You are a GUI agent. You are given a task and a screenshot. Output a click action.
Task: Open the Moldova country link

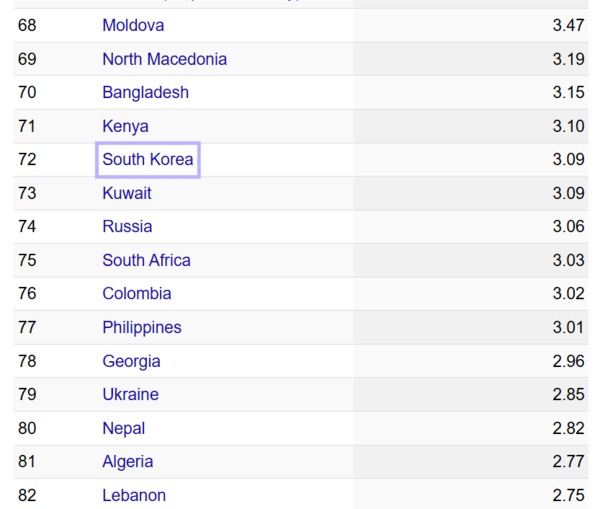tap(133, 25)
